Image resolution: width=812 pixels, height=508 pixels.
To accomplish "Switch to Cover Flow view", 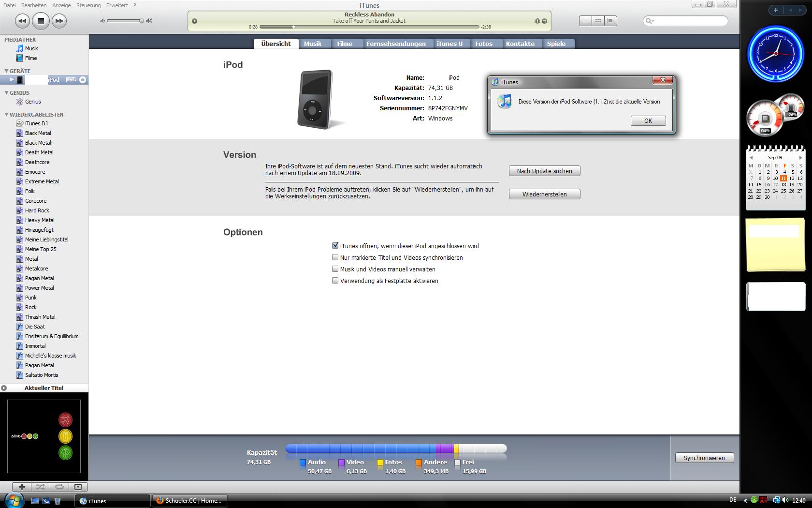I will tap(610, 21).
